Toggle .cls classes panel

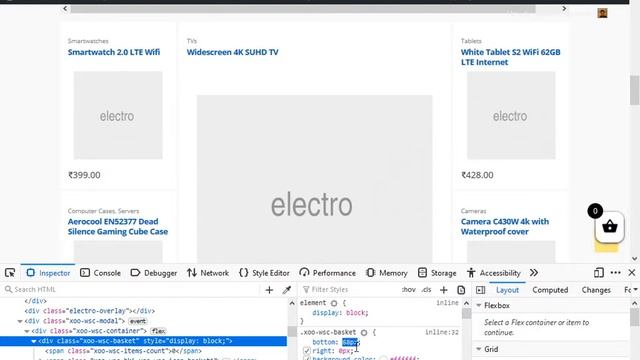pos(427,289)
